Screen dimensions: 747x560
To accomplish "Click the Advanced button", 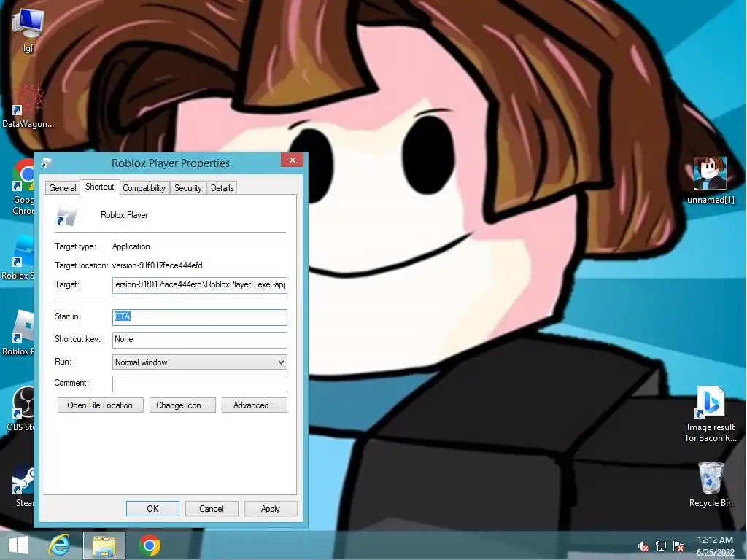I will point(255,405).
